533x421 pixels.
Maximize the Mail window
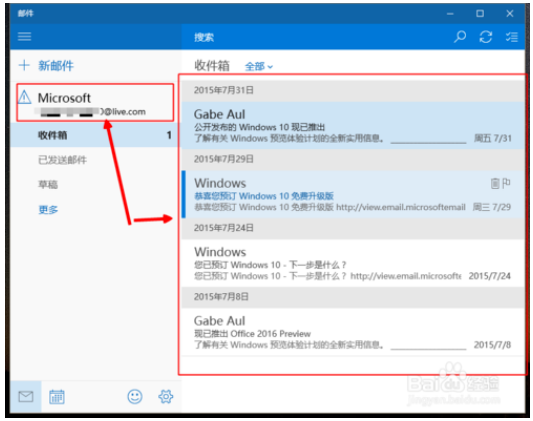(480, 14)
